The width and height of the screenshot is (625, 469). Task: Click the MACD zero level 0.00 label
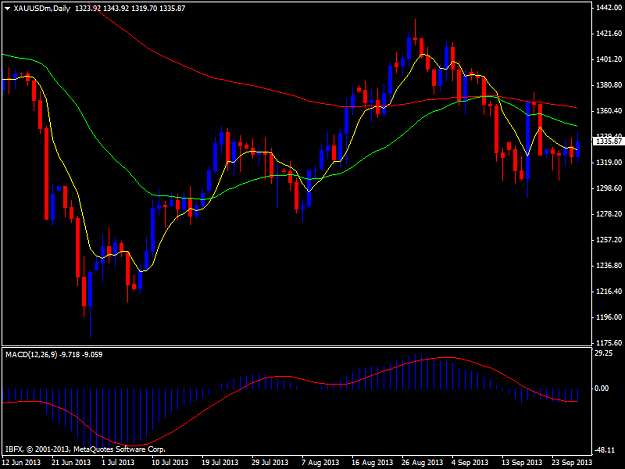click(601, 388)
